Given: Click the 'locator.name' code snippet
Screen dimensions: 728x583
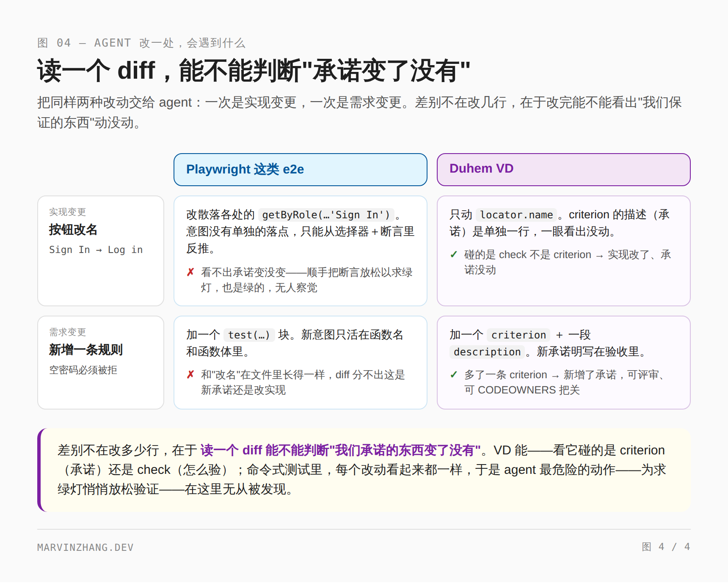Looking at the screenshot, I should click(516, 215).
